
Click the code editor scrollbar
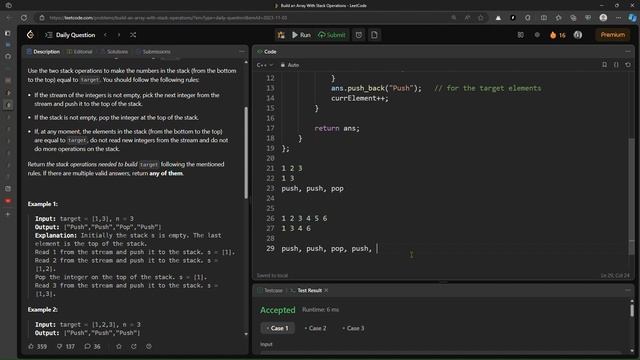631,196
